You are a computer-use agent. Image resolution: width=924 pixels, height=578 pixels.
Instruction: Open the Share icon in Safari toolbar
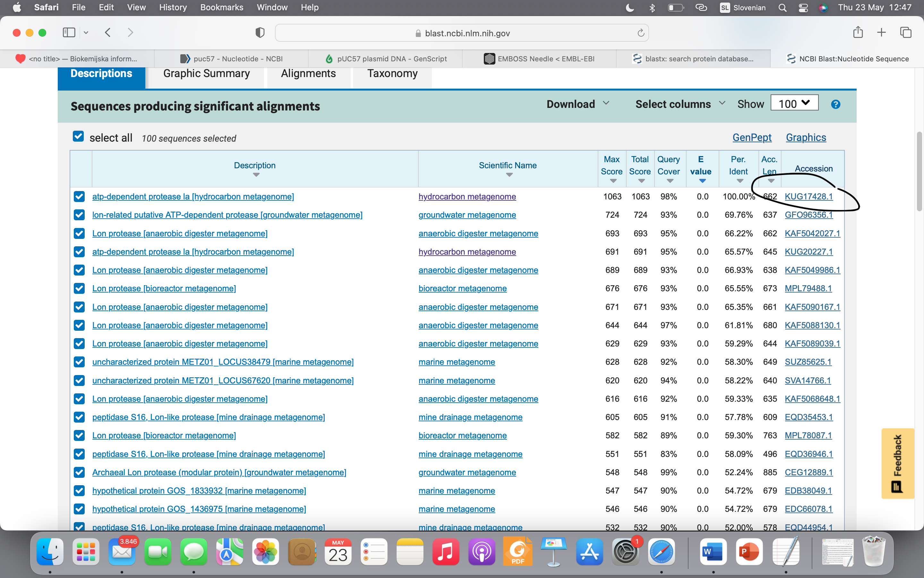tap(858, 32)
